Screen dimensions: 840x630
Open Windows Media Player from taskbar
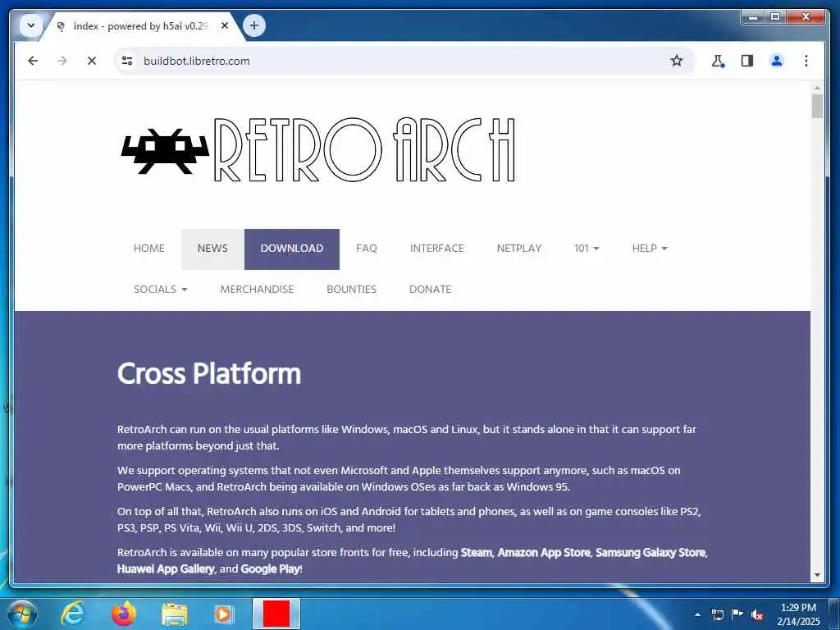(223, 614)
